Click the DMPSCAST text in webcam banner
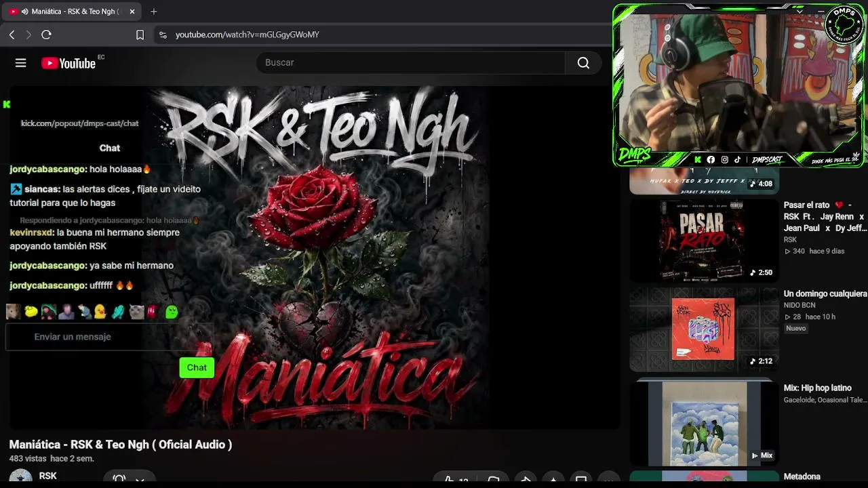This screenshot has width=868, height=488. point(767,160)
